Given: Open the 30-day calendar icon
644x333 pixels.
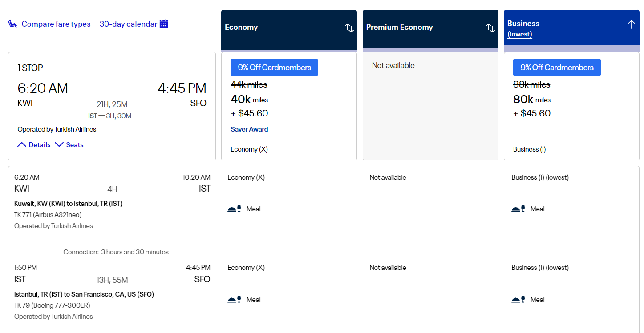Looking at the screenshot, I should tap(164, 24).
